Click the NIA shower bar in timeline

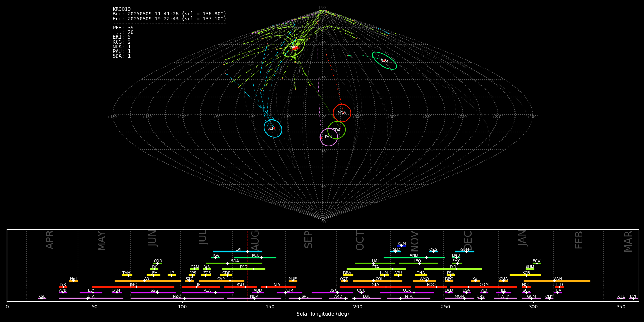click(278, 287)
